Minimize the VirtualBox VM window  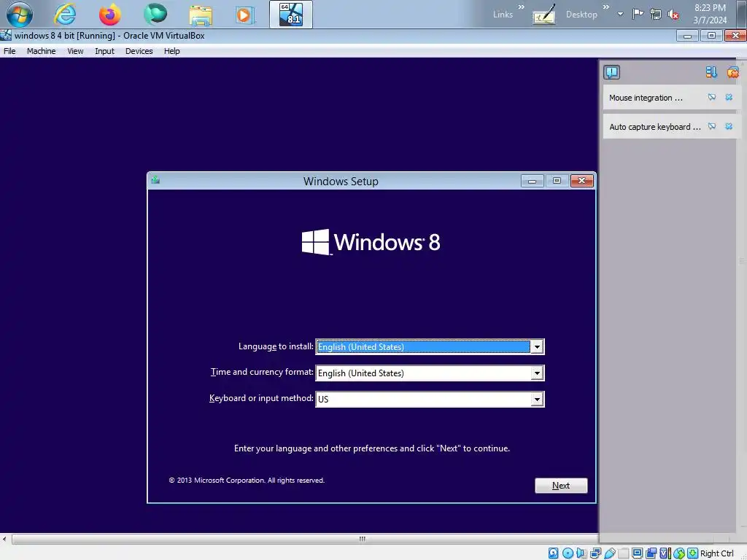tap(687, 36)
